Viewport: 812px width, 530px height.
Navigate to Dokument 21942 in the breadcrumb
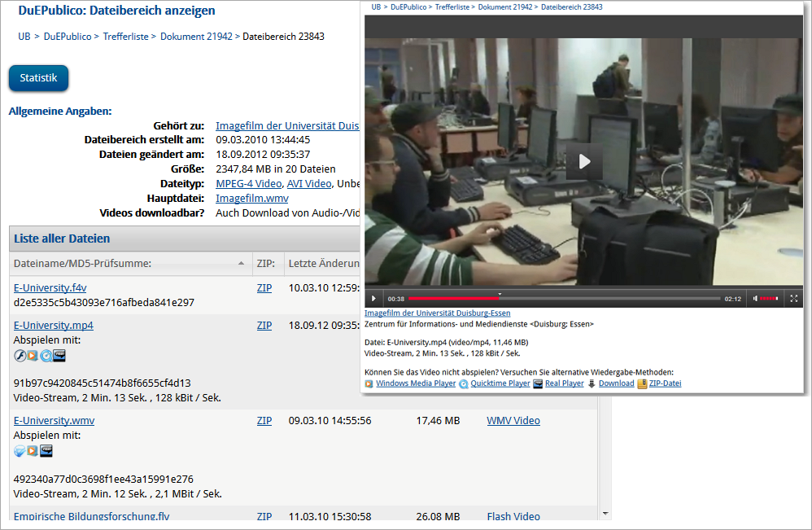(195, 37)
